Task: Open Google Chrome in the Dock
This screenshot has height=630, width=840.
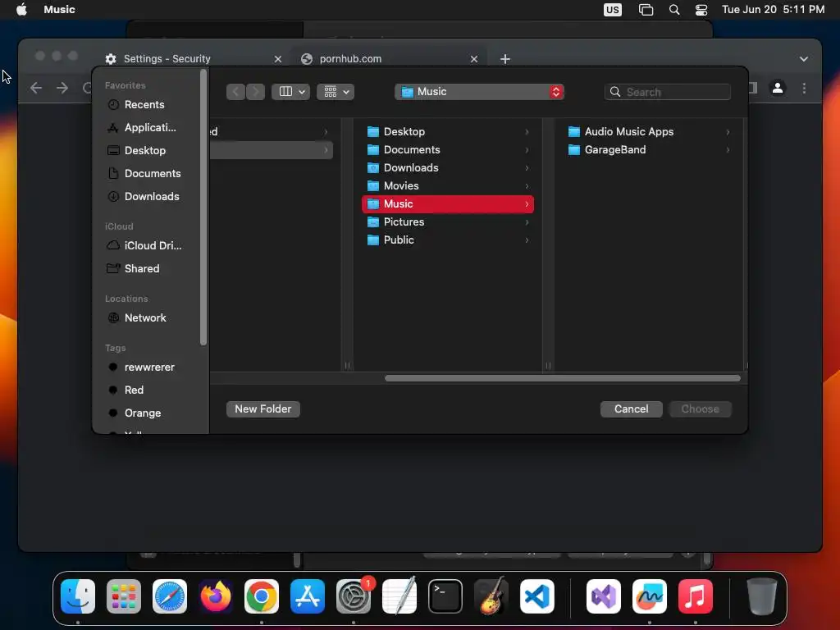Action: pyautogui.click(x=262, y=596)
